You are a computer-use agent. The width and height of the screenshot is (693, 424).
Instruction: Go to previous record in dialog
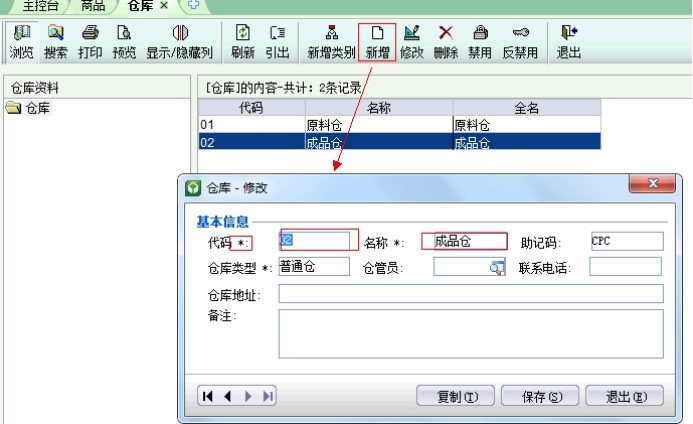(x=228, y=396)
